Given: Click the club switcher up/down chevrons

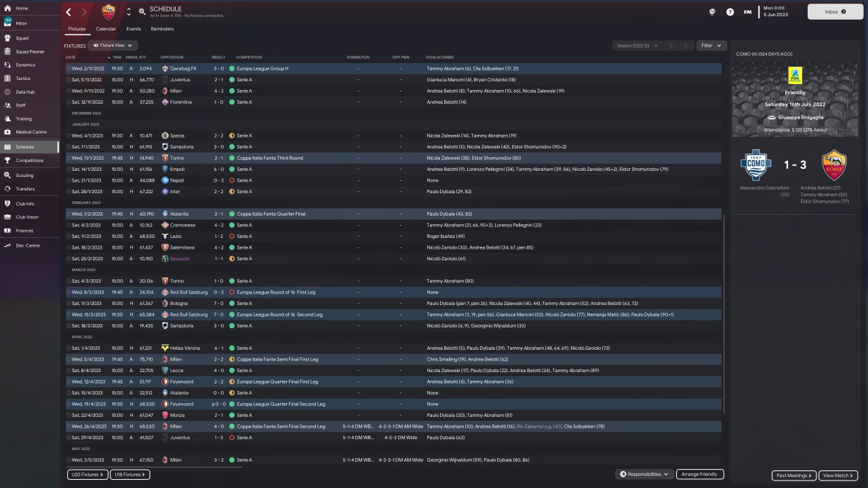Looking at the screenshot, I should [129, 12].
